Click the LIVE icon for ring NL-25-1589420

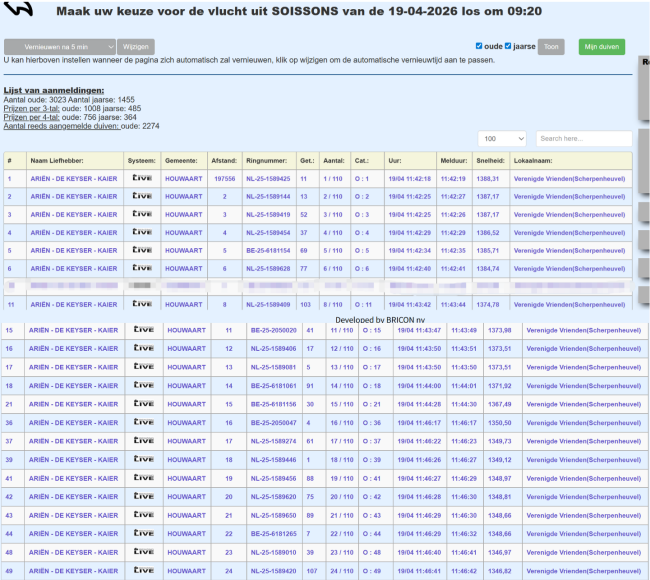[x=142, y=570]
